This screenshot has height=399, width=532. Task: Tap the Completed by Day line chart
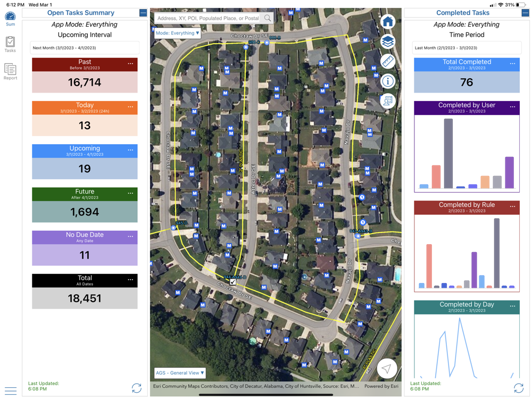[467, 346]
